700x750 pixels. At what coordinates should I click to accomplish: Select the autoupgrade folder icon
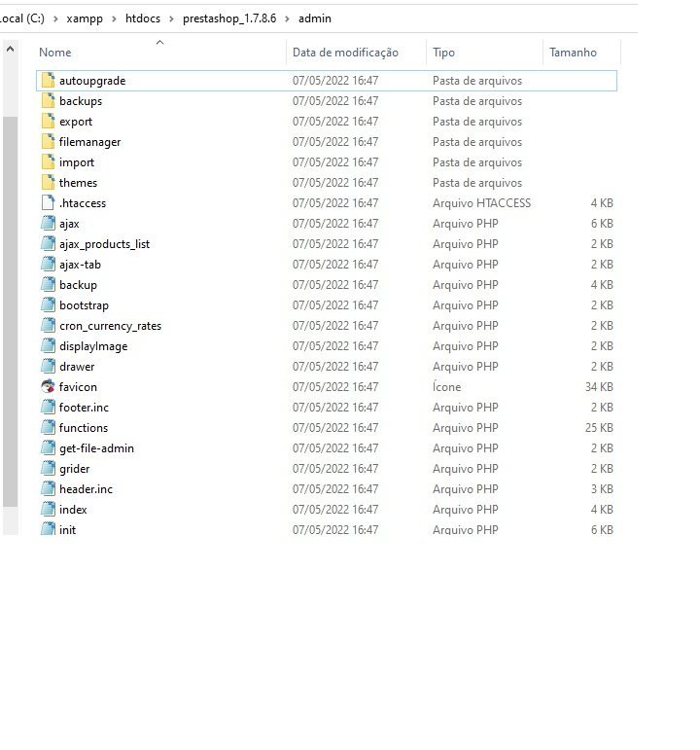click(48, 81)
